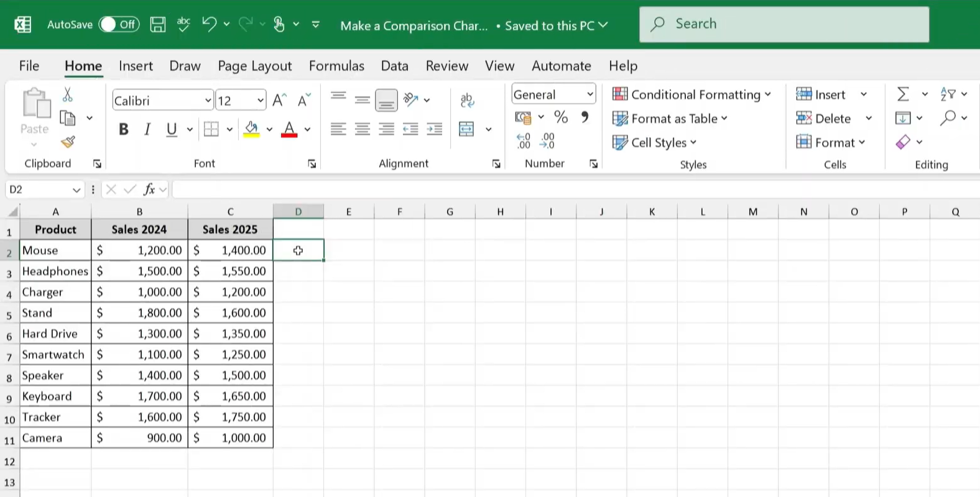Screen dimensions: 980x497
Task: Expand Cell Styles menu
Action: (x=654, y=142)
